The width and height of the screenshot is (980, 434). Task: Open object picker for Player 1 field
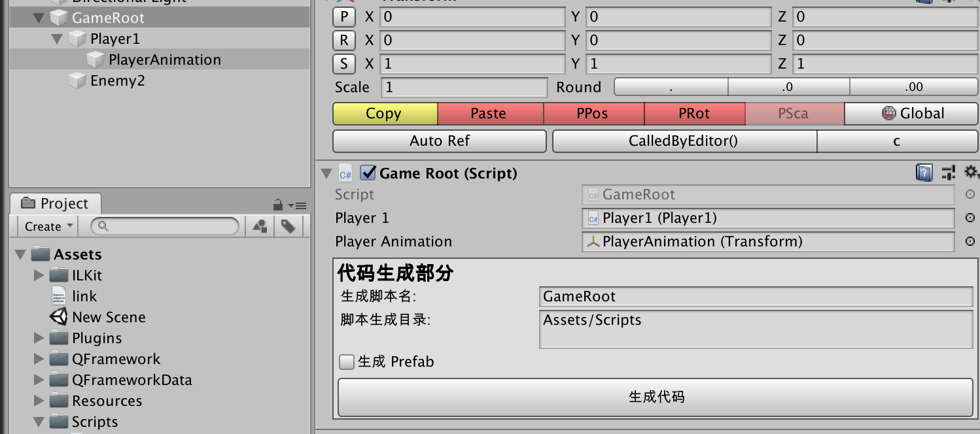970,218
